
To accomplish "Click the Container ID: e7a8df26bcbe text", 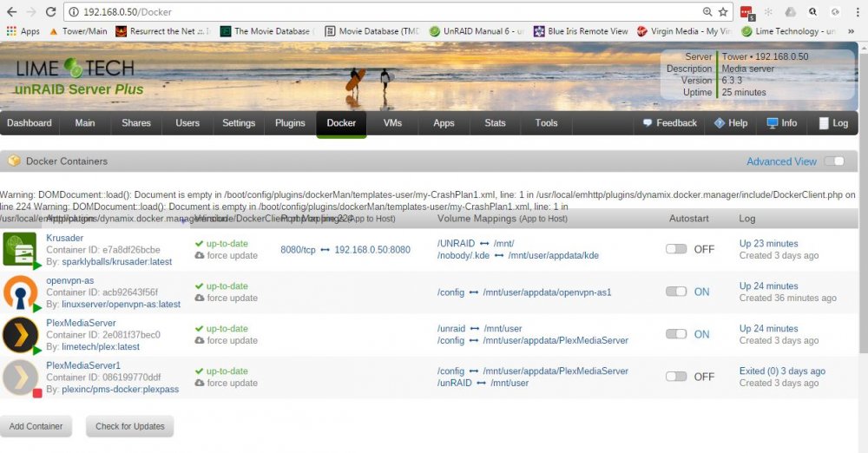I will 103,250.
